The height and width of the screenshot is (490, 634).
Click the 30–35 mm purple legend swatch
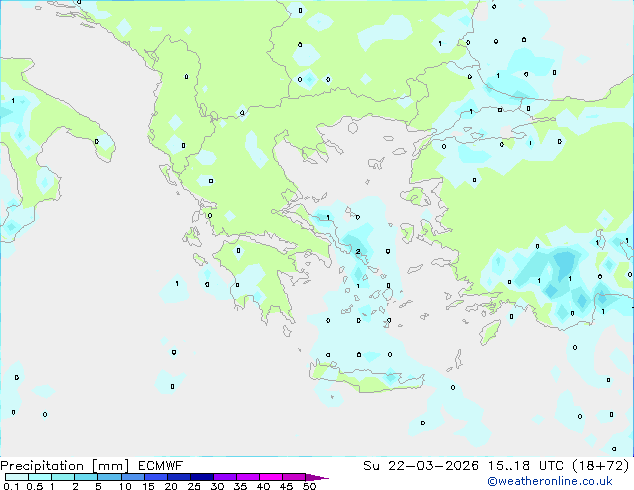(x=225, y=477)
